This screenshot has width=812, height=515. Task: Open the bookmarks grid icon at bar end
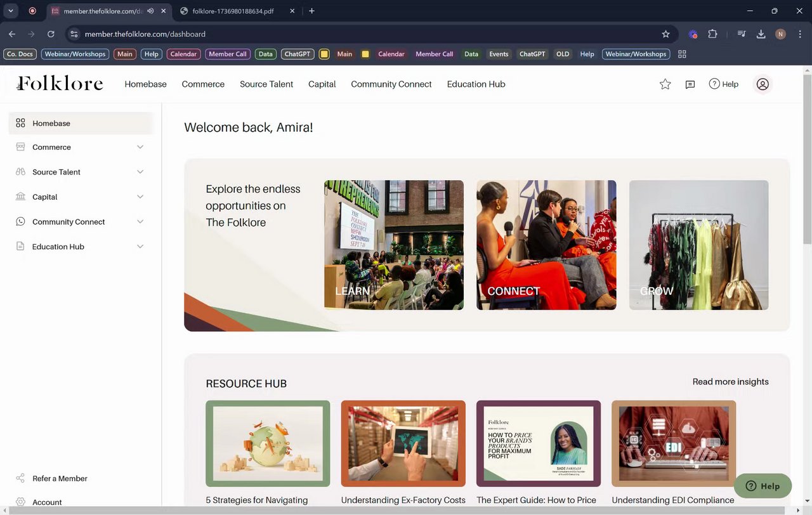pos(682,54)
